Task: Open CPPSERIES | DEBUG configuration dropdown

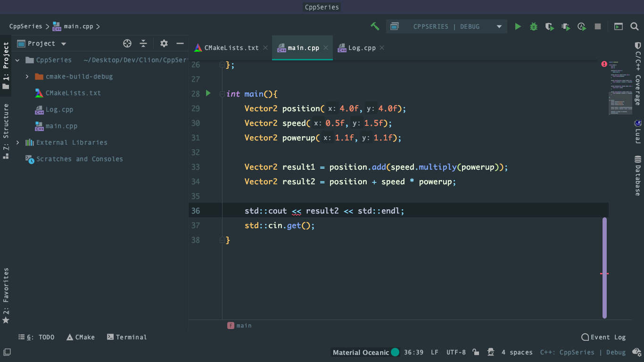Action: 446,26
